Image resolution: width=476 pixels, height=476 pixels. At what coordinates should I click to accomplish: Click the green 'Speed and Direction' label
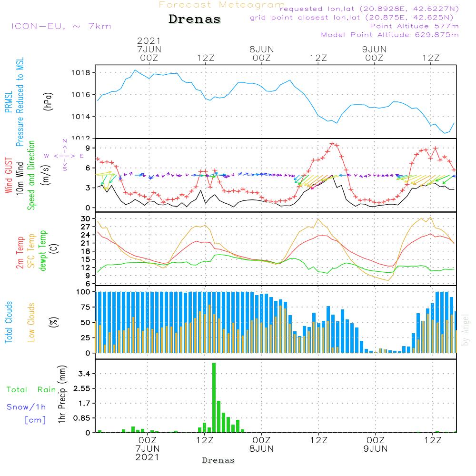[31, 175]
